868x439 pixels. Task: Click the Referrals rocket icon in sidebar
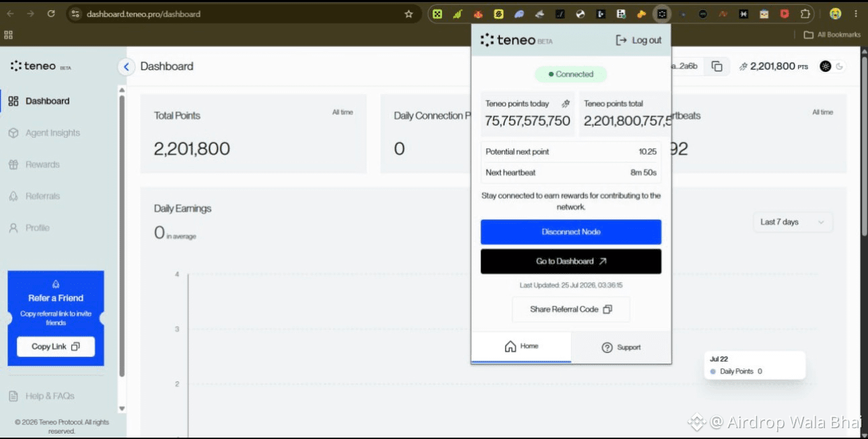coord(13,196)
